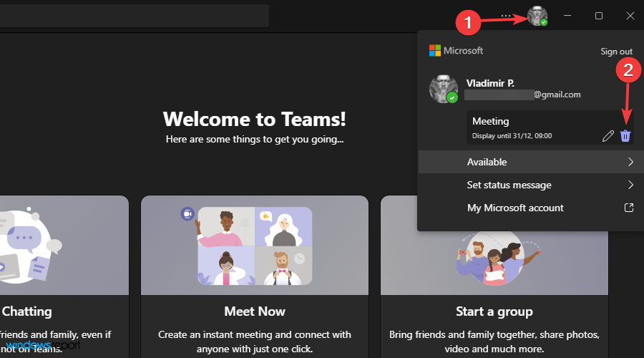The image size is (644, 358).
Task: Click the @gmail.com email address
Action: tap(557, 95)
